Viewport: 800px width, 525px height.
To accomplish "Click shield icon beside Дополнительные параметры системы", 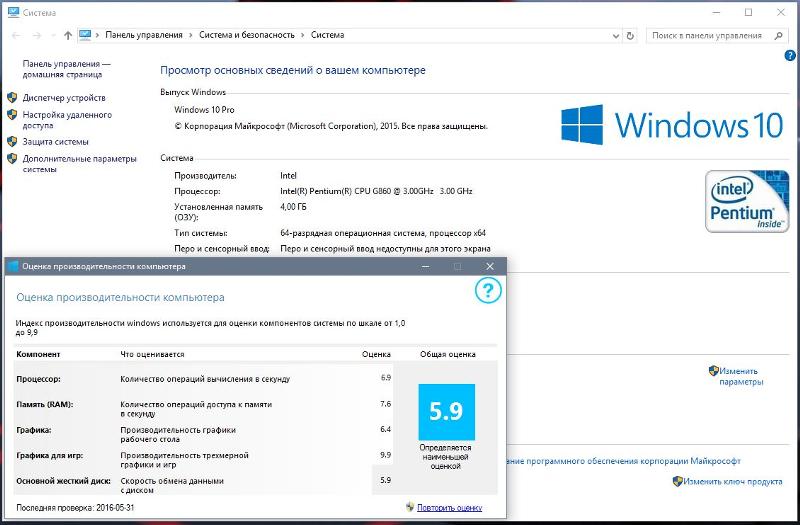I will pos(12,159).
